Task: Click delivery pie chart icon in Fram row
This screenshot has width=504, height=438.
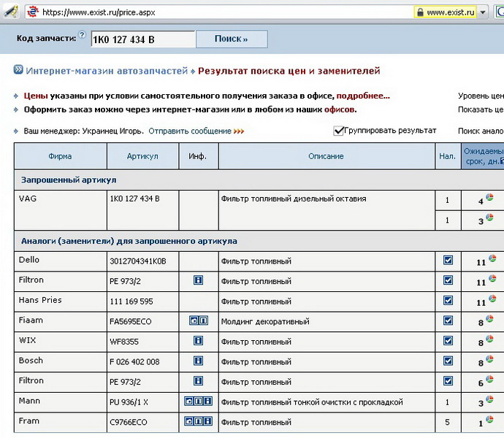Action: (489, 419)
